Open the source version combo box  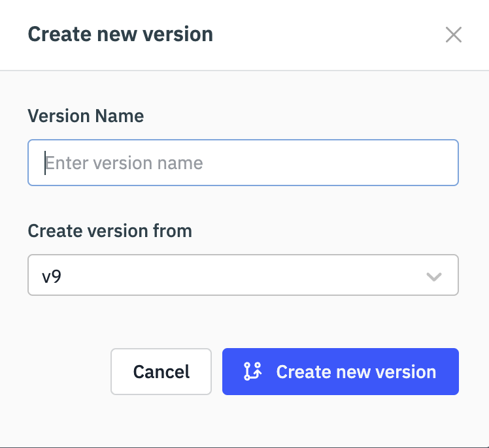(243, 275)
